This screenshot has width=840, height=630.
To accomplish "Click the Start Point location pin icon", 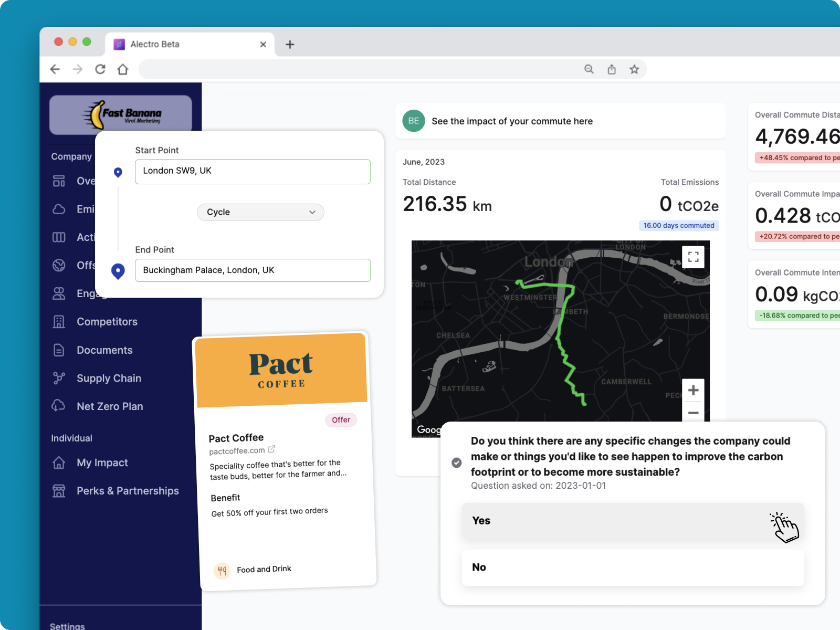I will (118, 172).
